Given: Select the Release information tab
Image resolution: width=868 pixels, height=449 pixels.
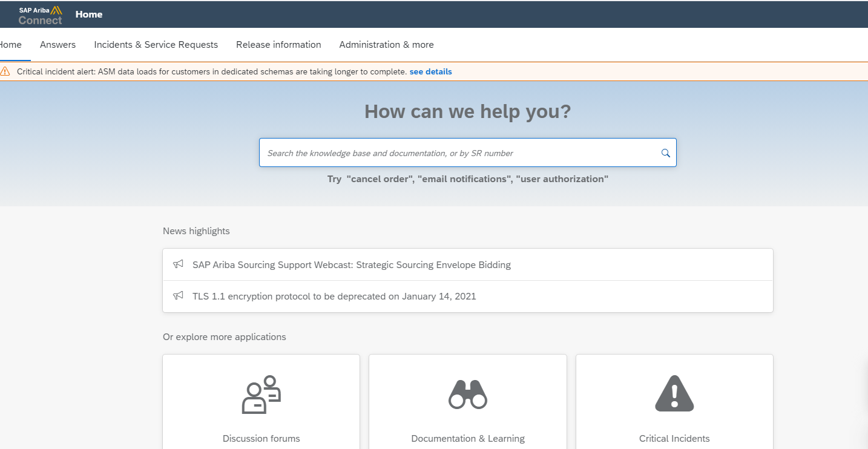Looking at the screenshot, I should click(x=278, y=45).
